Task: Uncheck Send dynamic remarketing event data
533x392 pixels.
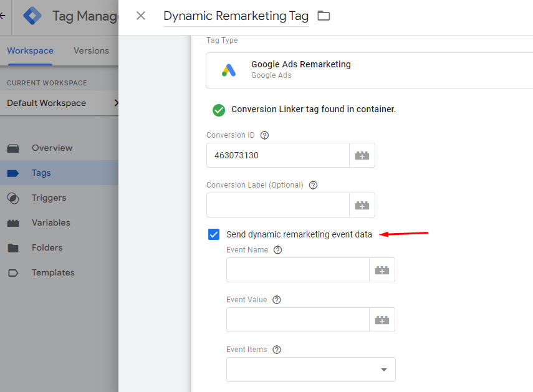Action: coord(214,234)
